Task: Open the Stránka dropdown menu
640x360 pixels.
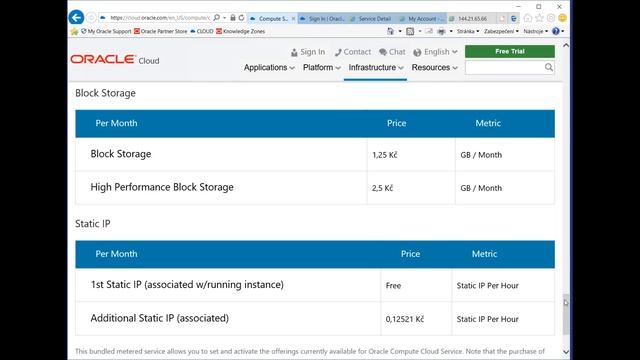Action: click(x=468, y=31)
